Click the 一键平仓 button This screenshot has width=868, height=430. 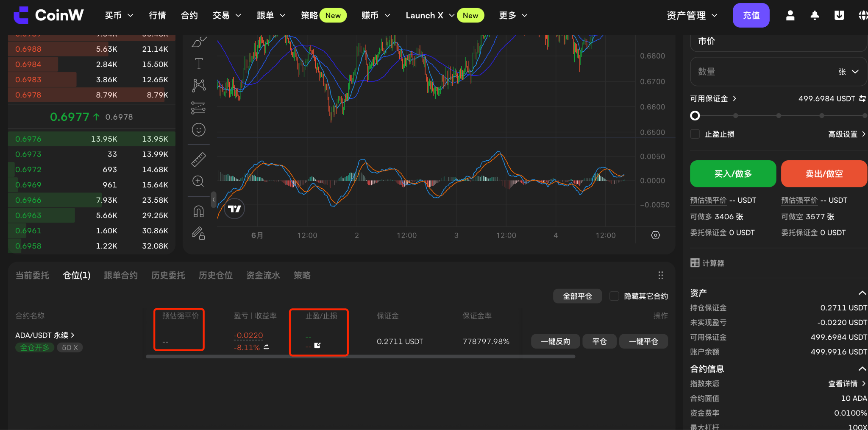(643, 341)
